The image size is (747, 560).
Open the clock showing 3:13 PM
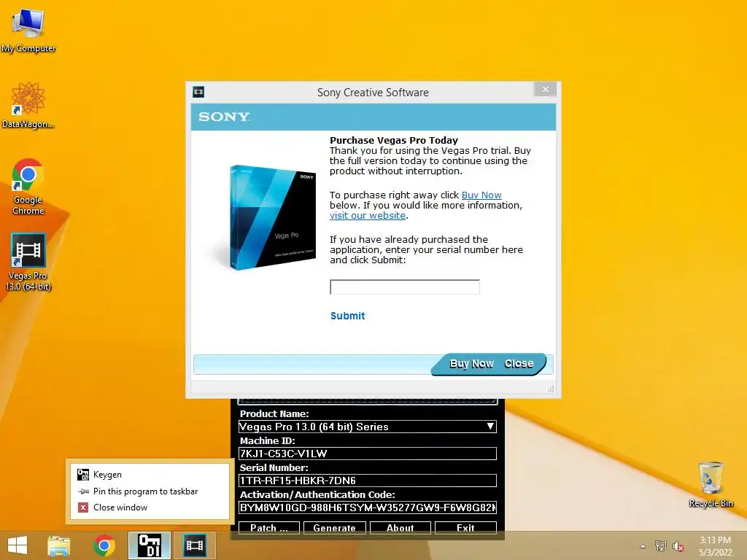tap(715, 546)
